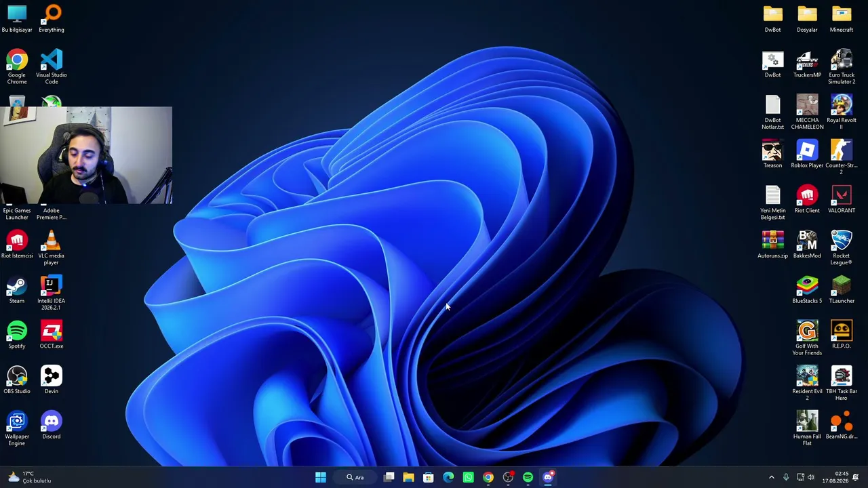Open Microsoft Store taskbar icon
Screen dimensions: 868x488
click(x=429, y=477)
